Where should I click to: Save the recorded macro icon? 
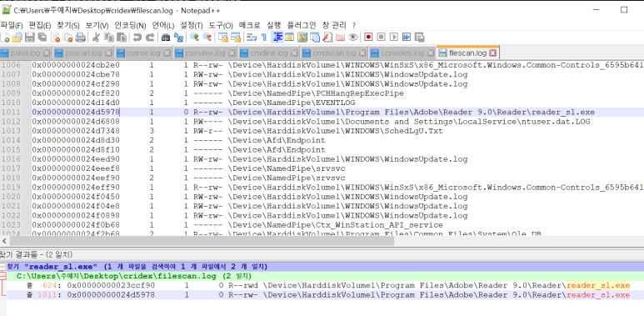tap(419, 38)
